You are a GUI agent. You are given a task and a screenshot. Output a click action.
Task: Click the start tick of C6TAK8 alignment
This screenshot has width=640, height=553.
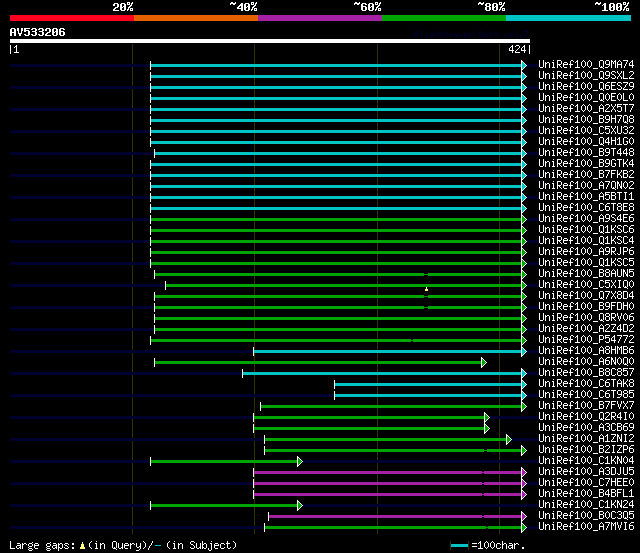point(334,384)
